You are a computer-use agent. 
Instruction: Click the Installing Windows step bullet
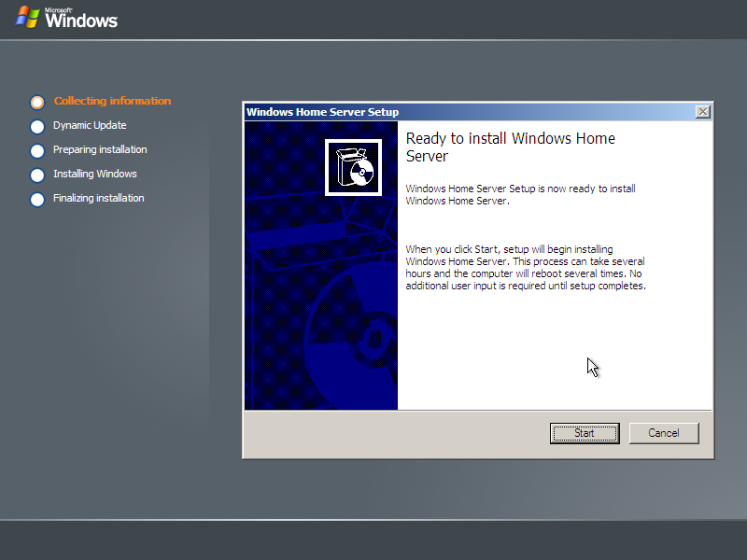[x=37, y=175]
